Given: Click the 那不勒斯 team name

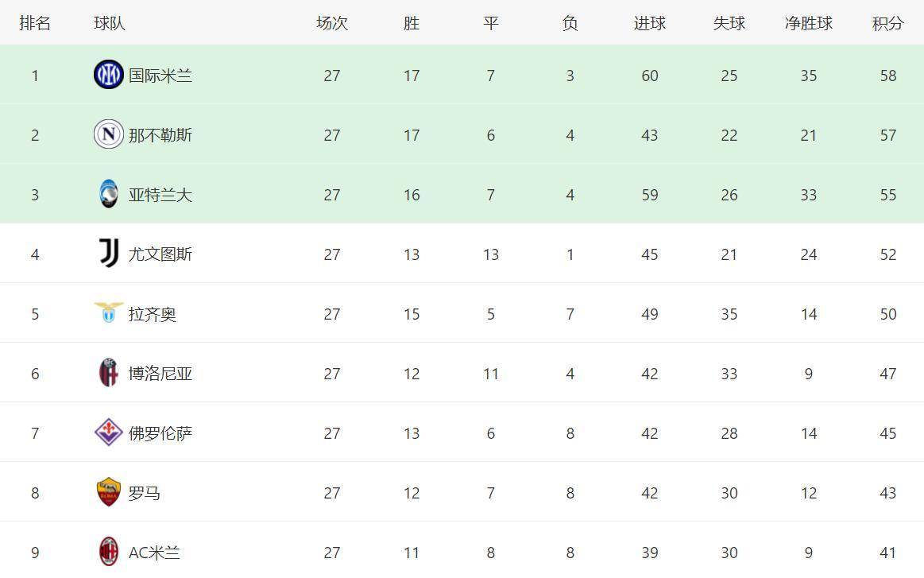Looking at the screenshot, I should (160, 135).
